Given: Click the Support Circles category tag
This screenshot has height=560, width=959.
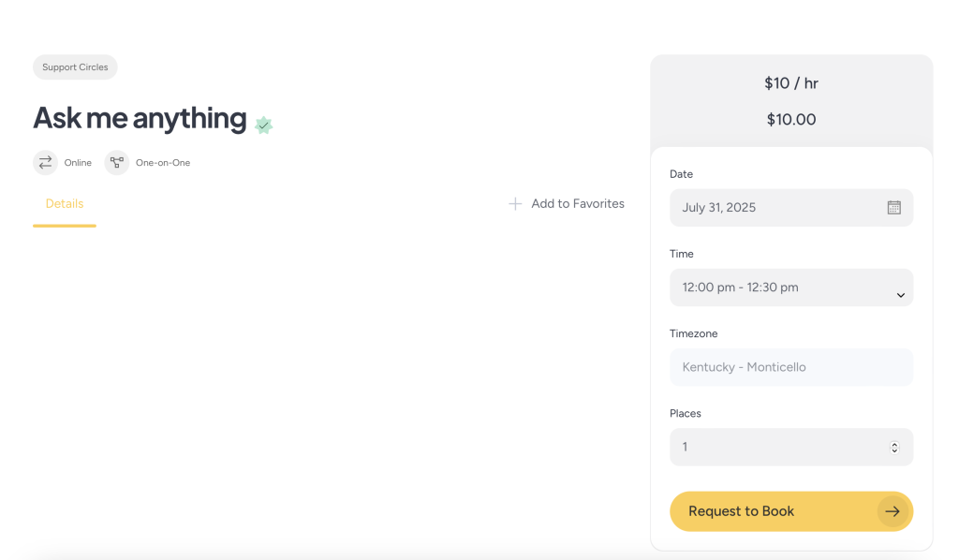Looking at the screenshot, I should (x=75, y=67).
